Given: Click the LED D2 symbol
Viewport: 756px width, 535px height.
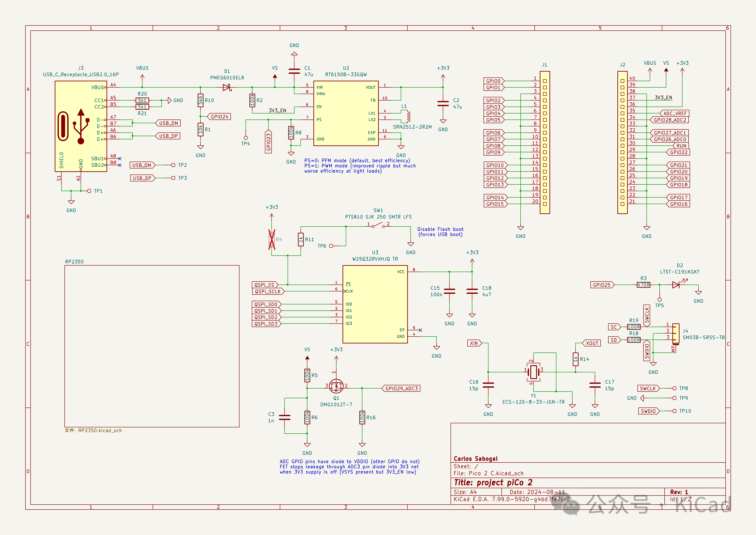Looking at the screenshot, I should 676,285.
